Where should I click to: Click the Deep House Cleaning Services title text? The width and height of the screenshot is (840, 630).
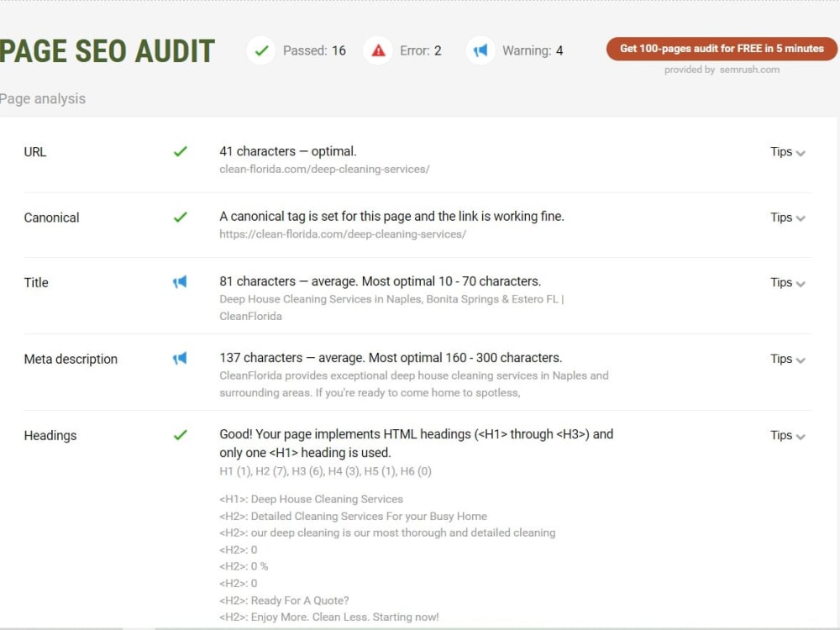[x=391, y=307]
